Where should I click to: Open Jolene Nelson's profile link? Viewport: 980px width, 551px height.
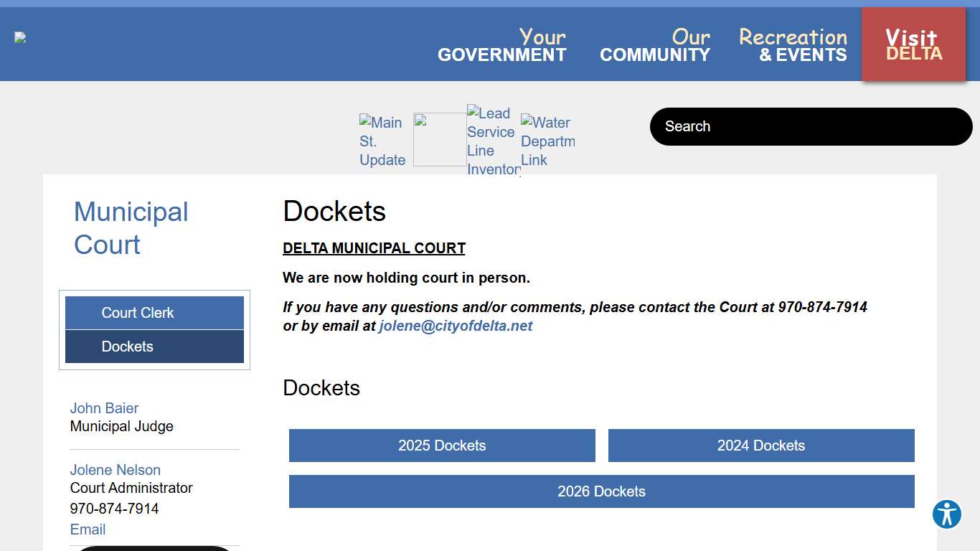pyautogui.click(x=115, y=470)
